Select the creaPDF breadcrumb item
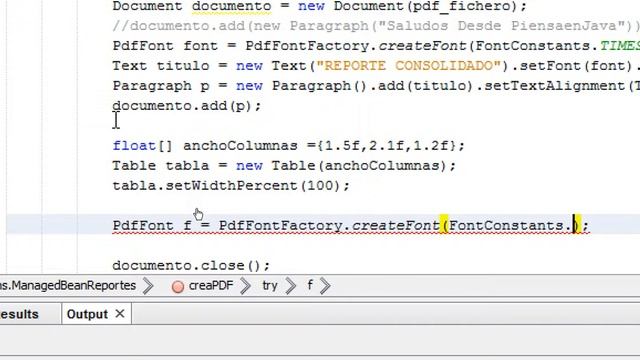The image size is (640, 360). tap(211, 286)
